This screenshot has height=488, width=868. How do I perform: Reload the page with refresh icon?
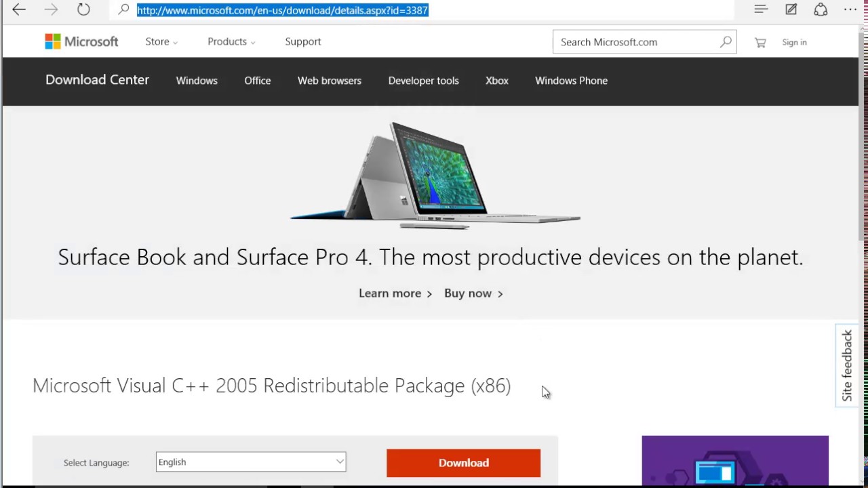pos(83,9)
